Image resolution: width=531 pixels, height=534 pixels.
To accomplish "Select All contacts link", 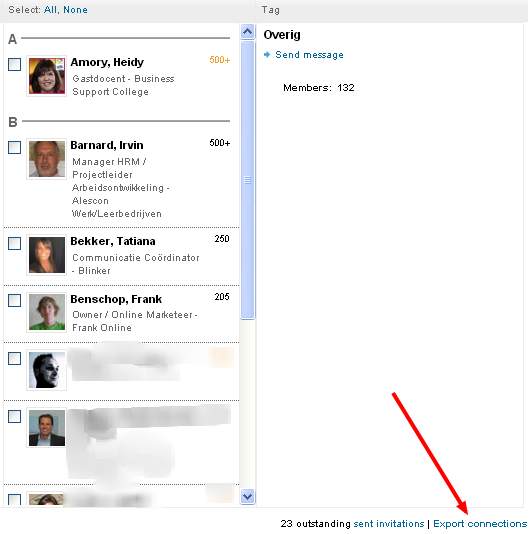I will 50,10.
